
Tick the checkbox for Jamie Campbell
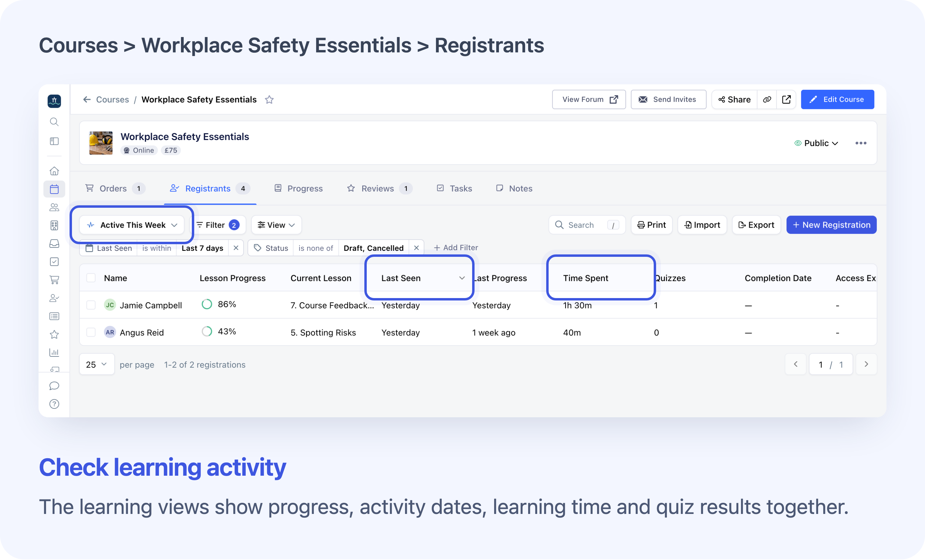click(91, 305)
